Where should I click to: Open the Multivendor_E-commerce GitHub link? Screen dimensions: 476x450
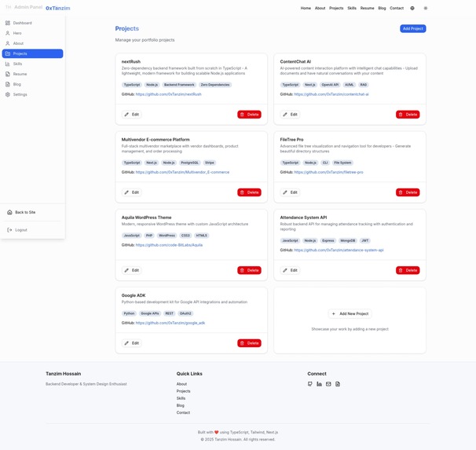pos(182,172)
